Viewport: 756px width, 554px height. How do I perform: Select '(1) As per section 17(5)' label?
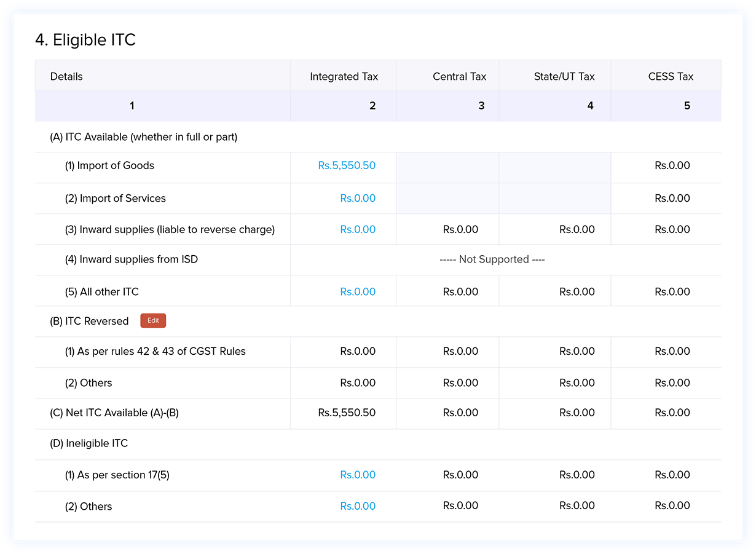click(x=117, y=475)
